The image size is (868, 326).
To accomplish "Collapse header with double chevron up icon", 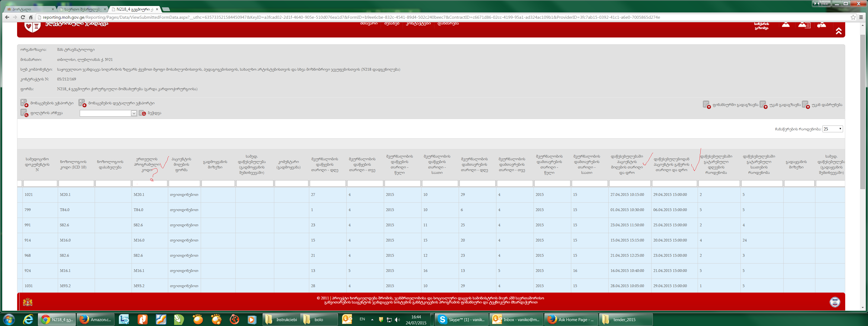I will coord(838,31).
